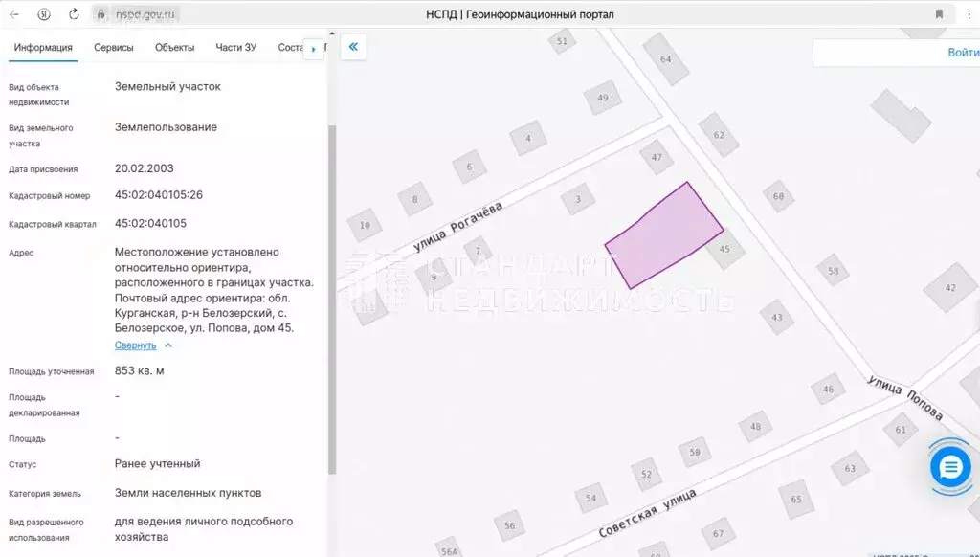Click building 49 on the map
Viewport: 980px width, 557px height.
click(603, 98)
